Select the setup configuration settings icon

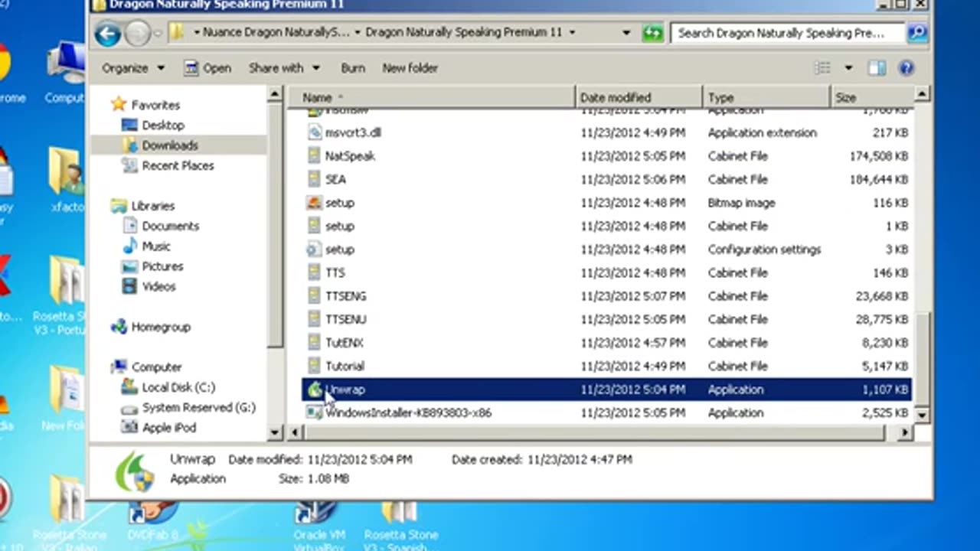coord(314,249)
